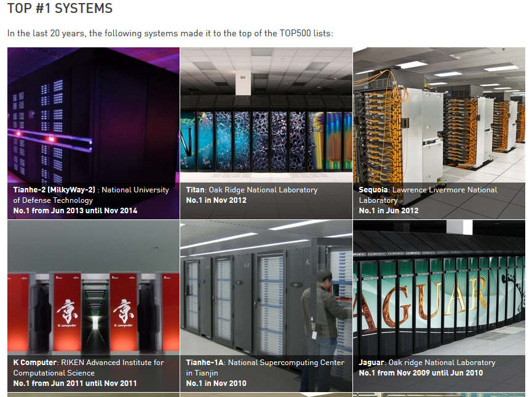
Task: Click the "TOP #1 SYSTEMS" heading
Action: (60, 9)
